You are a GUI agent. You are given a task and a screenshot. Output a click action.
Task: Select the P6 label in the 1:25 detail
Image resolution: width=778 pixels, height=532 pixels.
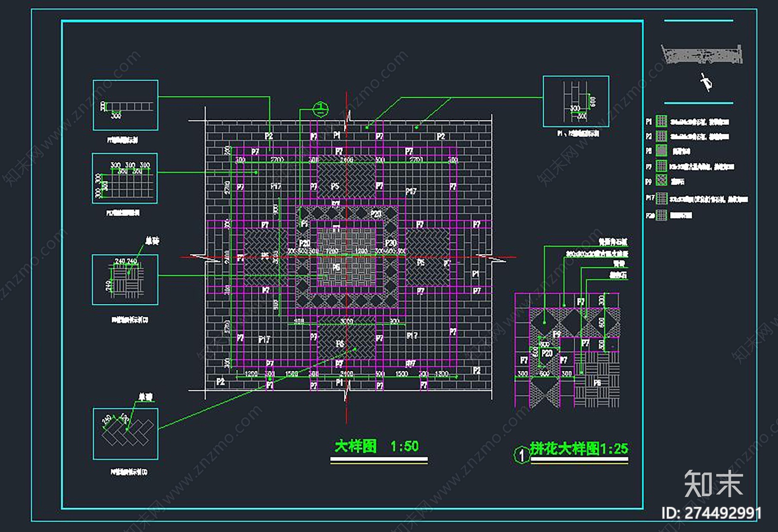coord(597,383)
